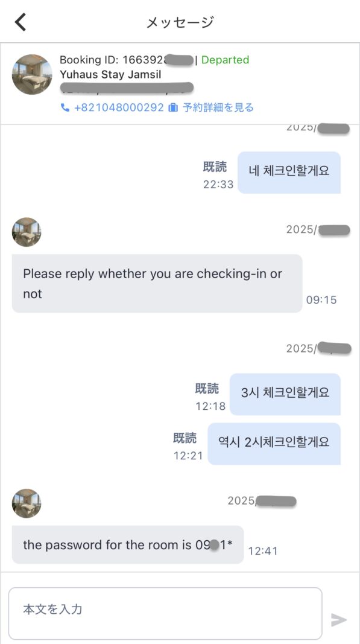Tap the Departed status label
The height and width of the screenshot is (644, 360).
tap(228, 60)
